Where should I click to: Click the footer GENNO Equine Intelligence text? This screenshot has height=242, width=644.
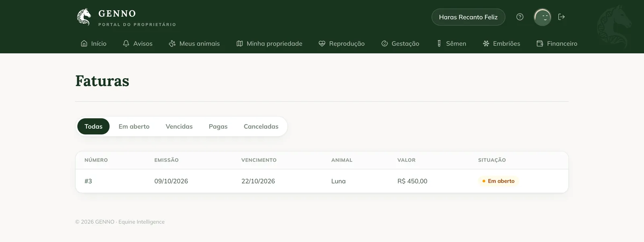tap(120, 222)
